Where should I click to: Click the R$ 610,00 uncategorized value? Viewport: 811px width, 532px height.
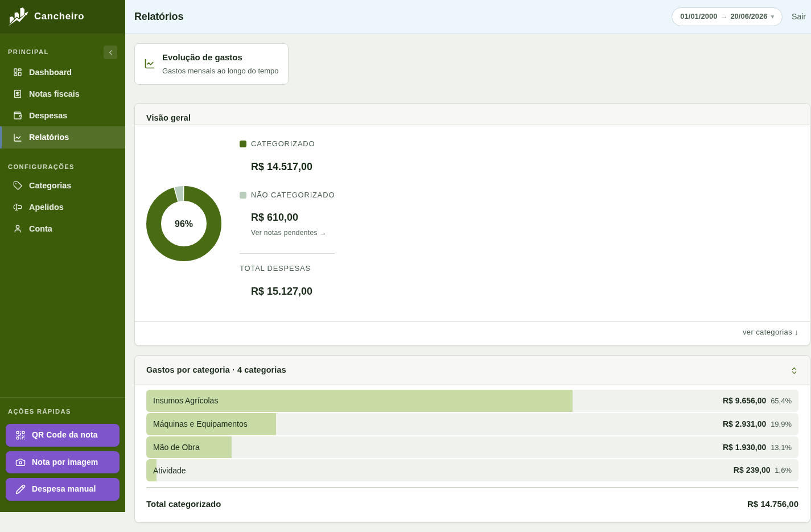click(x=274, y=217)
